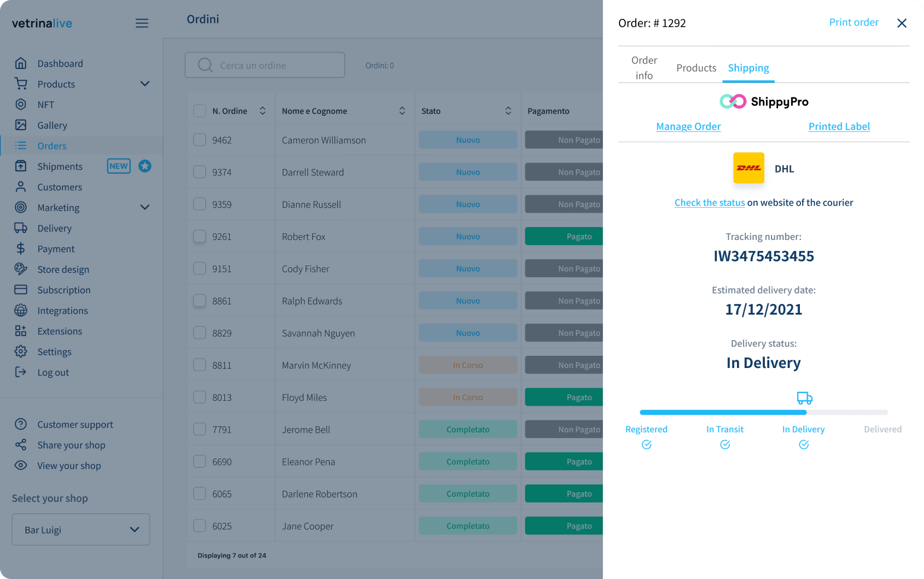The height and width of the screenshot is (579, 924).
Task: Click the Log out icon
Action: click(x=21, y=372)
